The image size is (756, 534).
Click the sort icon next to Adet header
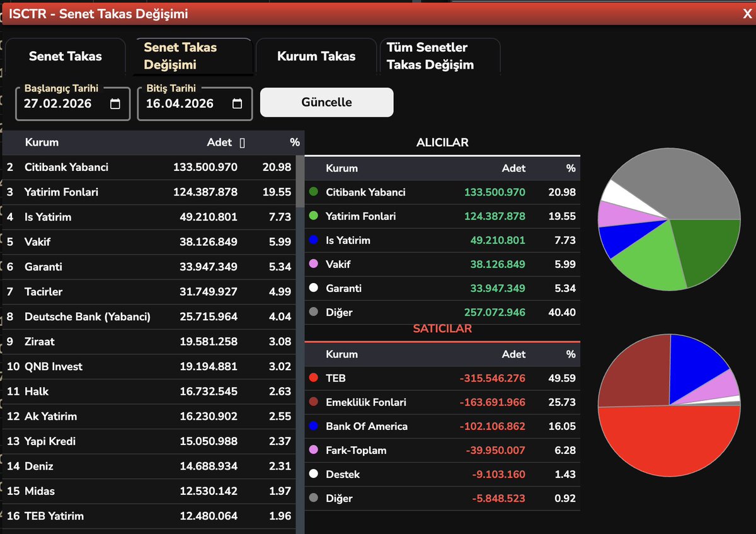click(x=243, y=143)
